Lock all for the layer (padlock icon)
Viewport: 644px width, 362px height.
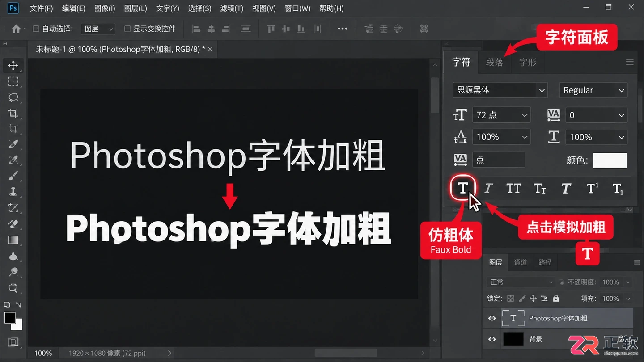pyautogui.click(x=556, y=299)
